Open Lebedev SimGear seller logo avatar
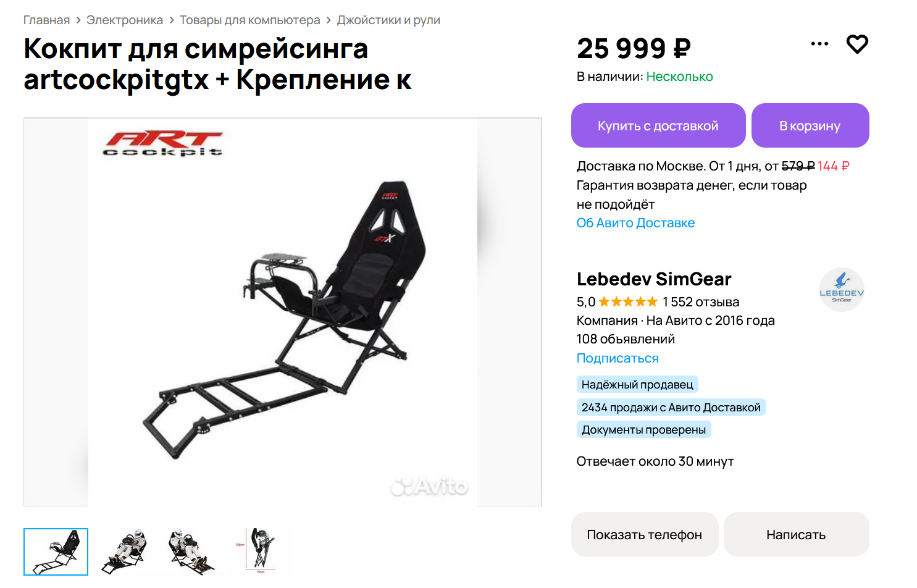Image resolution: width=917 pixels, height=588 pixels. click(x=842, y=290)
